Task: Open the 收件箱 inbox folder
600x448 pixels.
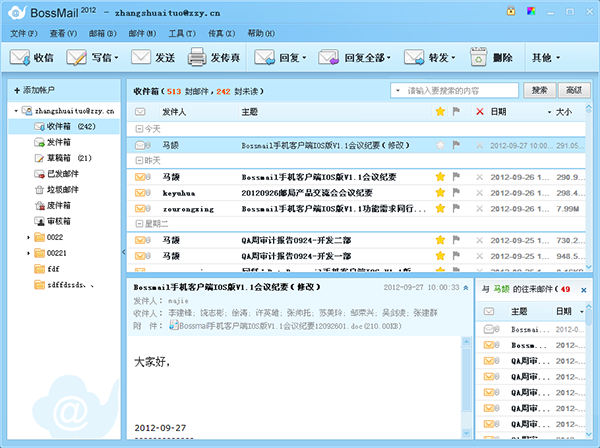Action: point(64,126)
